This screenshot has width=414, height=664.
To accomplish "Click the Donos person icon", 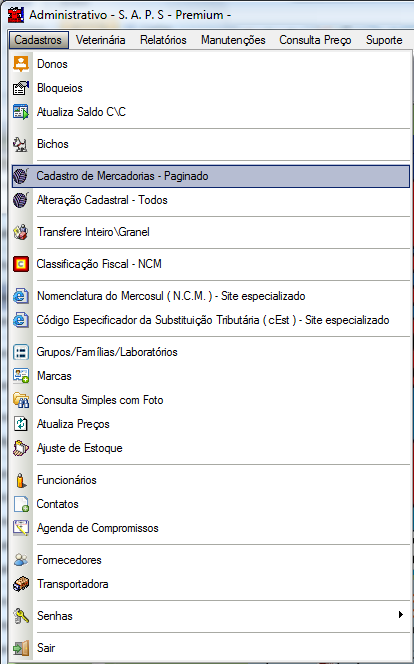I will pyautogui.click(x=21, y=64).
